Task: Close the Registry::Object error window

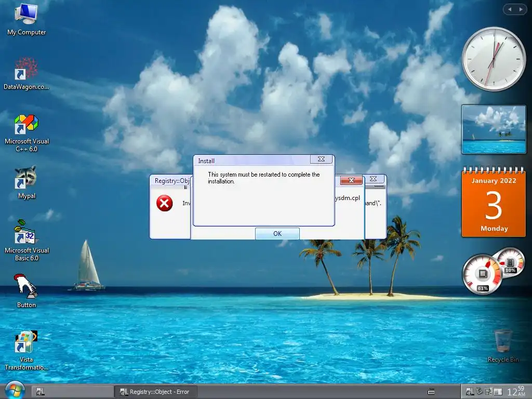Action: pyautogui.click(x=373, y=179)
